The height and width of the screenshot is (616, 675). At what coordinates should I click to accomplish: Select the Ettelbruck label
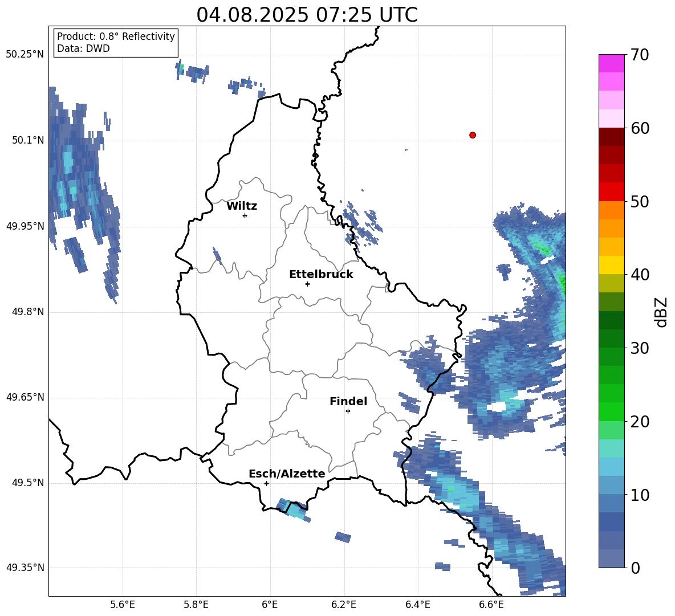[321, 275]
